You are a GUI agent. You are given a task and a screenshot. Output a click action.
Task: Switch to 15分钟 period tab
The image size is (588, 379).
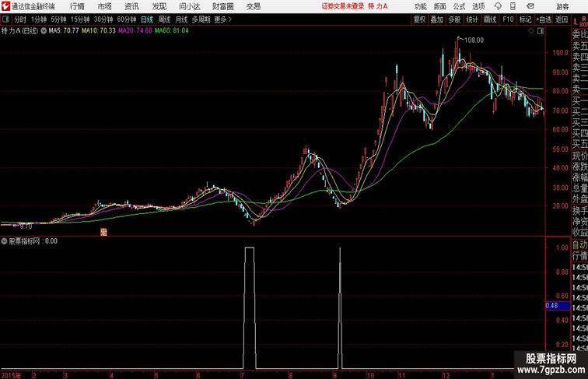tap(80, 19)
